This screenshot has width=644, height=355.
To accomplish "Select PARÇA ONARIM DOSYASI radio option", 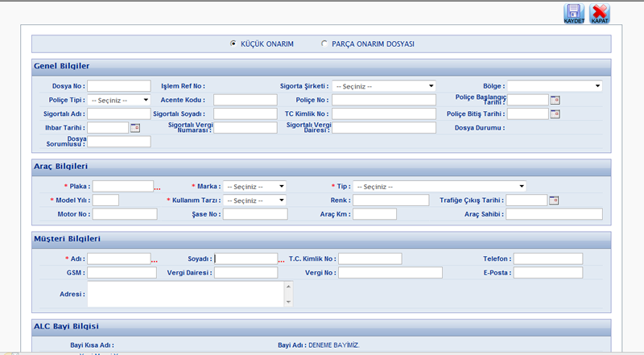I will tap(324, 43).
